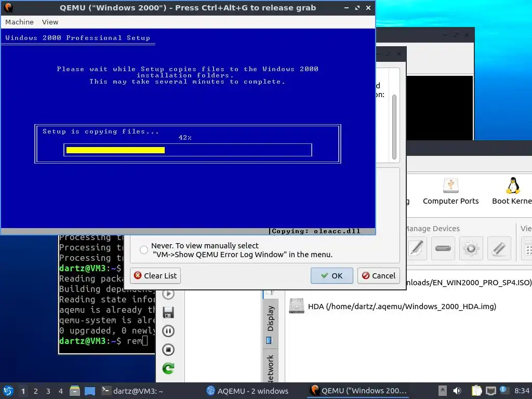
Task: Pause the virtual machine in AQEMU
Action: click(x=168, y=331)
